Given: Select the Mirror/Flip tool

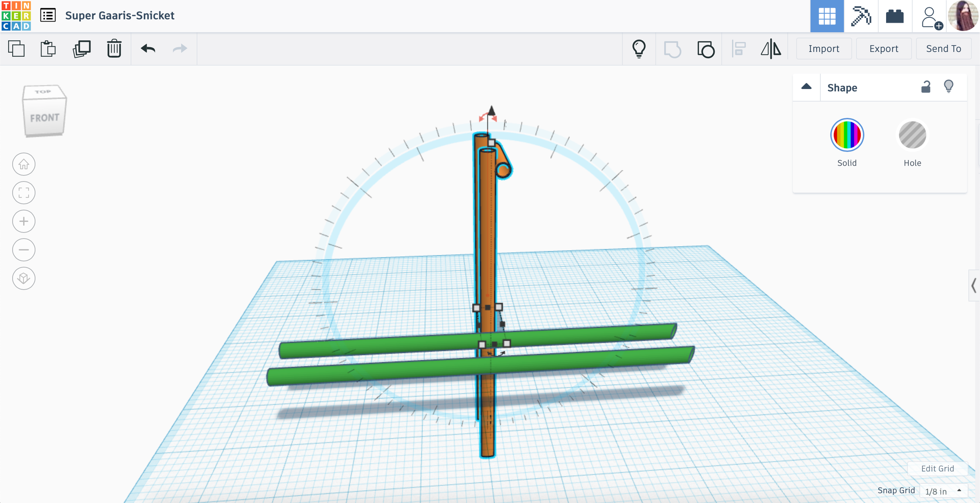Looking at the screenshot, I should click(x=772, y=49).
